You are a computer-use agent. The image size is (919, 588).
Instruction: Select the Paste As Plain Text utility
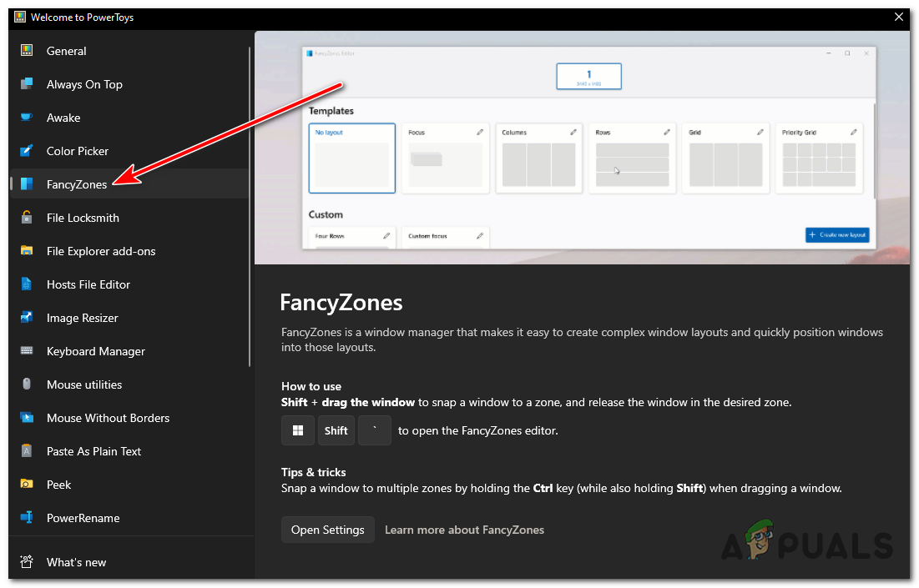point(95,451)
